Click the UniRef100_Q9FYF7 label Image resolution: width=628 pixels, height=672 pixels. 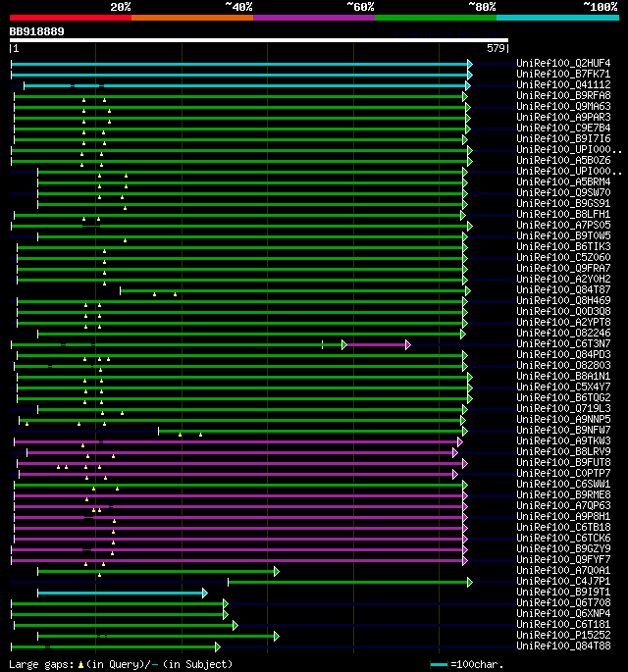point(563,560)
